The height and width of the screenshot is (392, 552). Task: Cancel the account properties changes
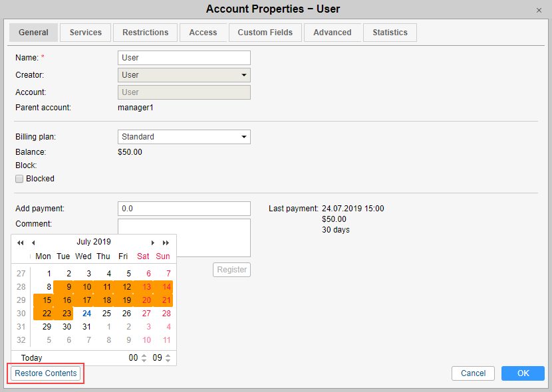tap(473, 373)
